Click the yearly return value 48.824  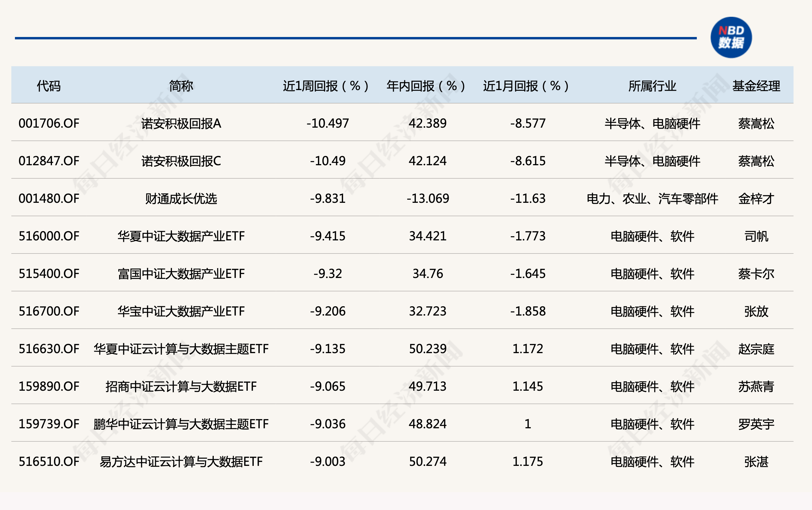[x=427, y=424]
